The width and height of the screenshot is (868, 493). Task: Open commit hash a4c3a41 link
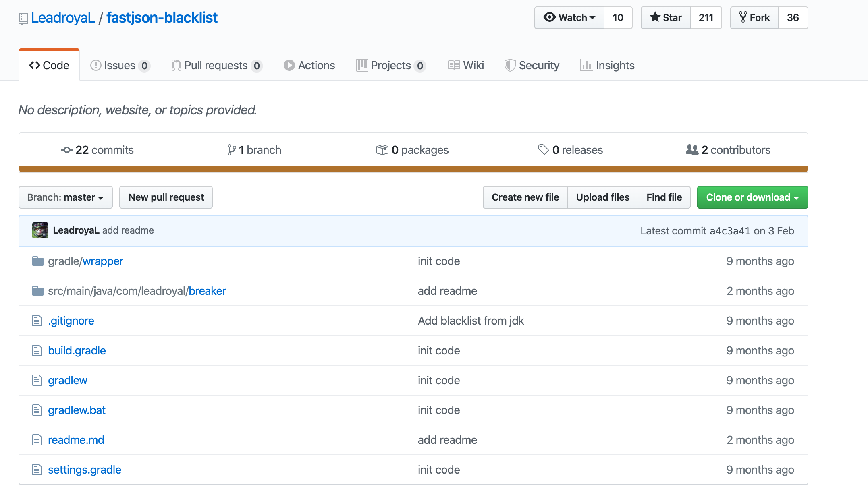point(730,231)
